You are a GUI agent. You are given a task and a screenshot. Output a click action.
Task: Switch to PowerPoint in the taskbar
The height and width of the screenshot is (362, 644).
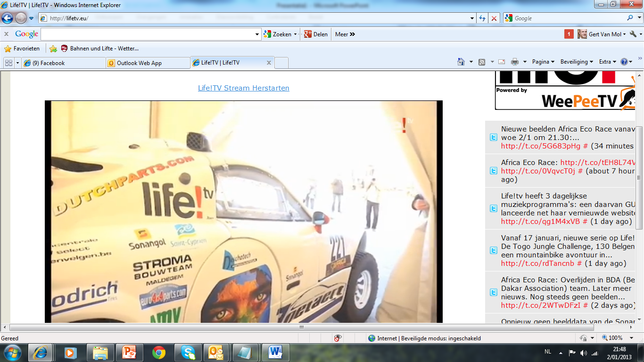click(x=129, y=353)
